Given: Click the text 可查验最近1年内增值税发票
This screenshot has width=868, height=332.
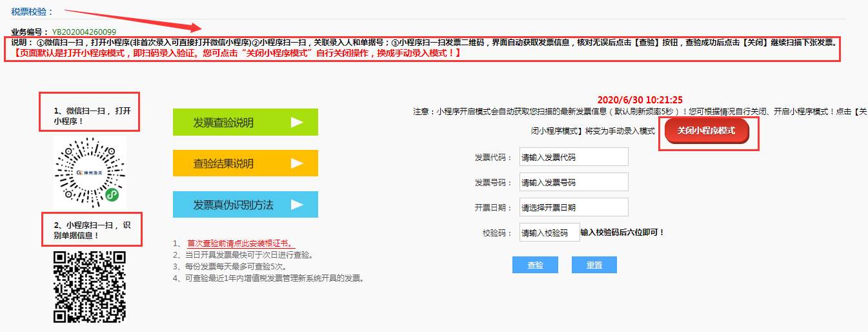Looking at the screenshot, I should pyautogui.click(x=274, y=278).
